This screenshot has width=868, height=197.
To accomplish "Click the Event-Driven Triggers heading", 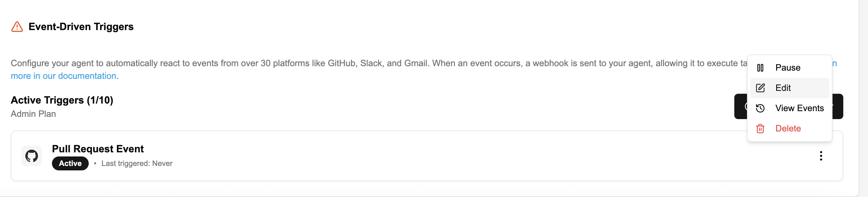I will click(81, 27).
